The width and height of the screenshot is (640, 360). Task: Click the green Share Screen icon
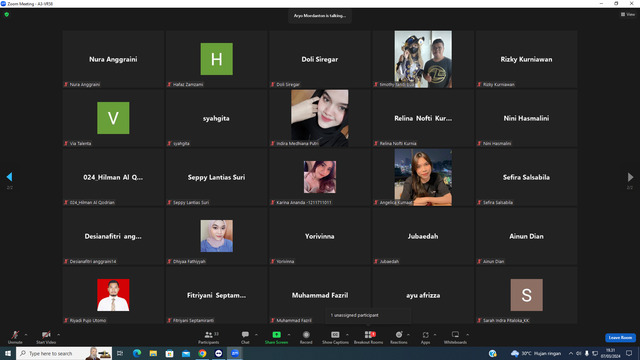276,335
